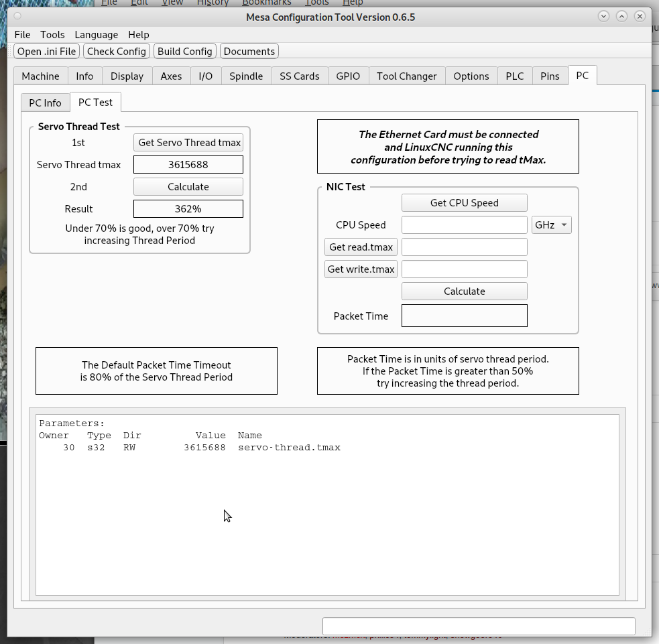Switch to the Info tab

tap(84, 76)
